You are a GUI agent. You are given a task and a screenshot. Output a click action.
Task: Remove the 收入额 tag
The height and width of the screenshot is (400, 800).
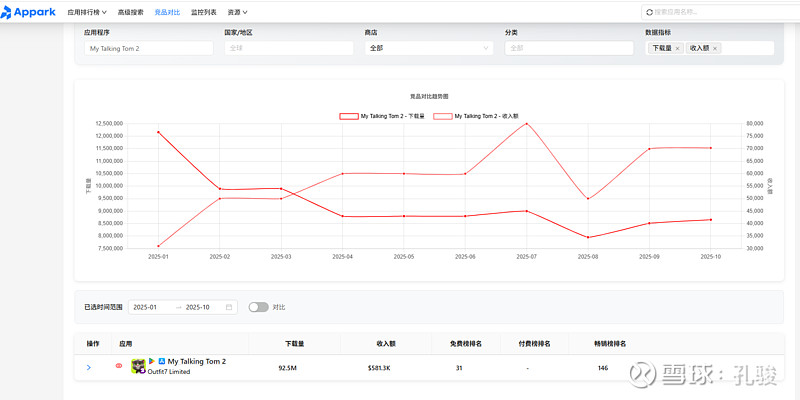[715, 48]
